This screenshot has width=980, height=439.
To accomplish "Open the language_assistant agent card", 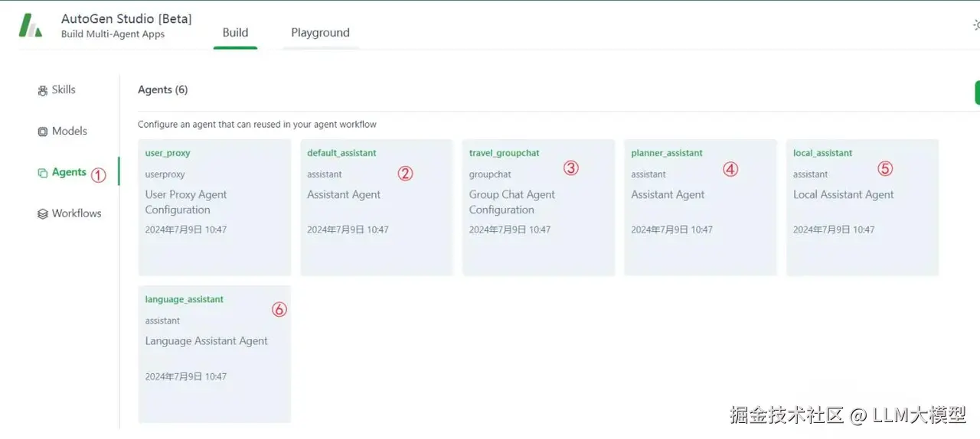I will click(214, 354).
